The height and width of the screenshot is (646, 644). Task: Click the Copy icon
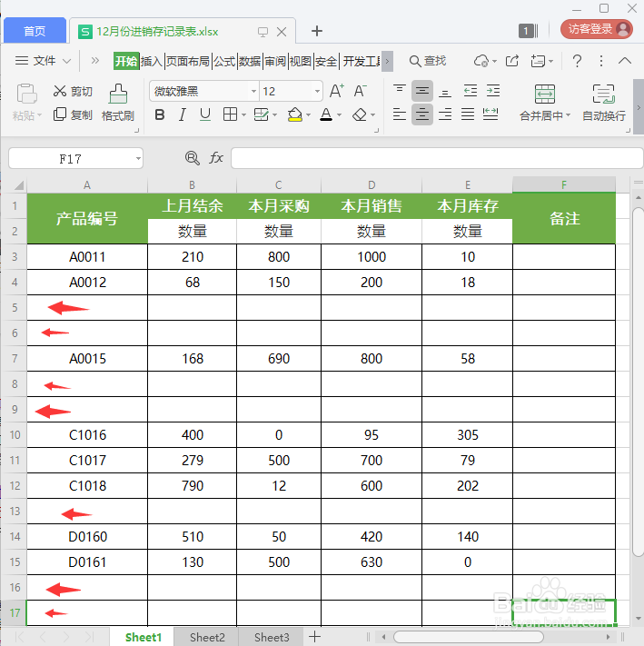(60, 114)
